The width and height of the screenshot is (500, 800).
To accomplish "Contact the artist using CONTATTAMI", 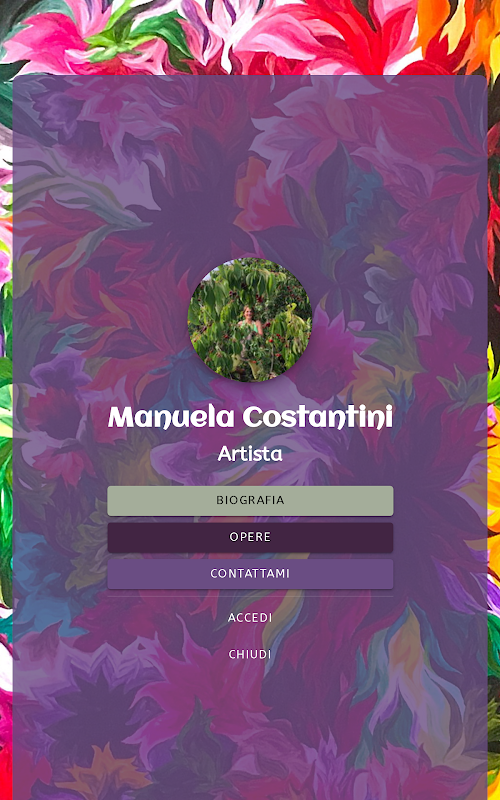I will click(250, 574).
